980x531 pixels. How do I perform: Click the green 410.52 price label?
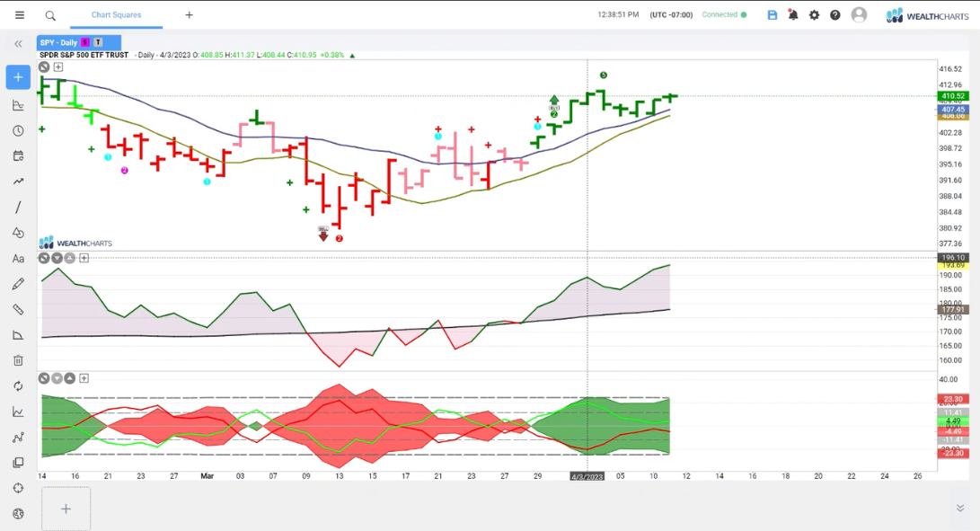click(953, 96)
